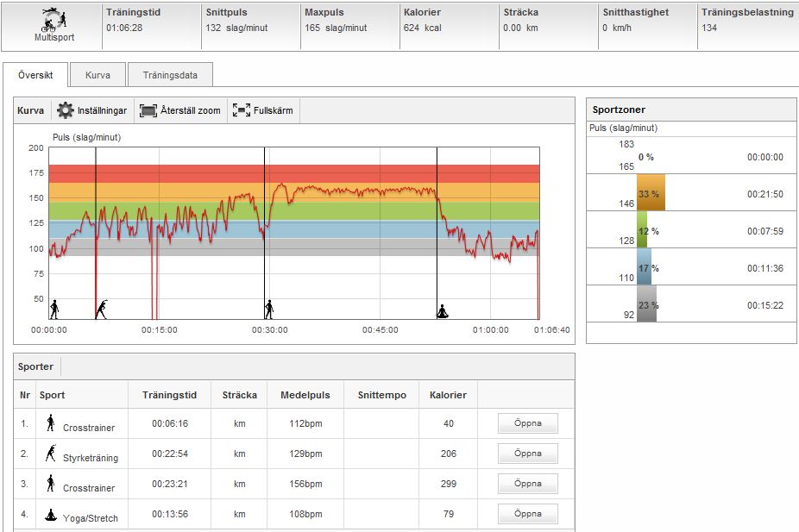Click the blue 17 % zone bar
Viewport: 799px width, 532px height.
tap(644, 267)
